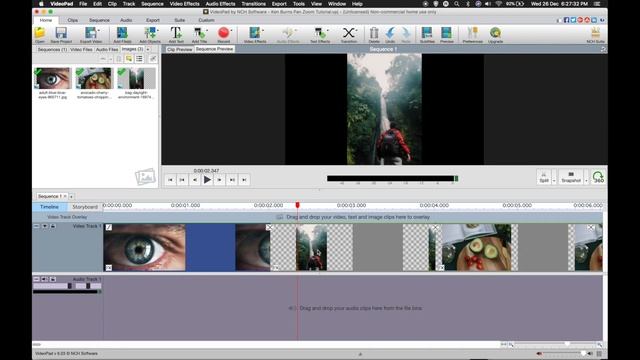Click the red Record icon
The image size is (640, 360).
point(223,34)
